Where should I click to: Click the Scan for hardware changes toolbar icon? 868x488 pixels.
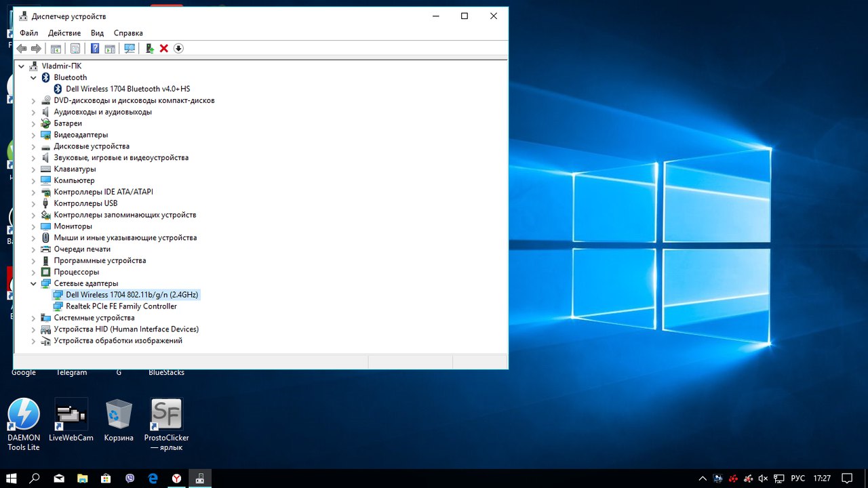[x=129, y=48]
